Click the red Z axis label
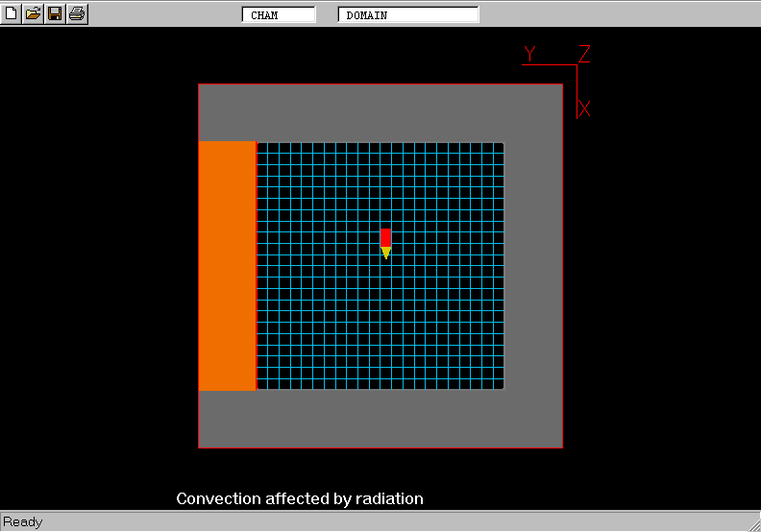Screen dimensions: 761x532 (584, 54)
